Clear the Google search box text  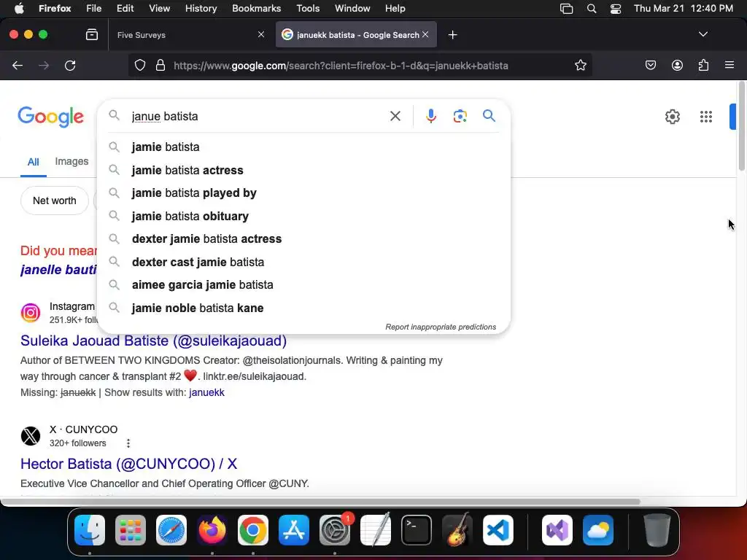[x=395, y=116]
